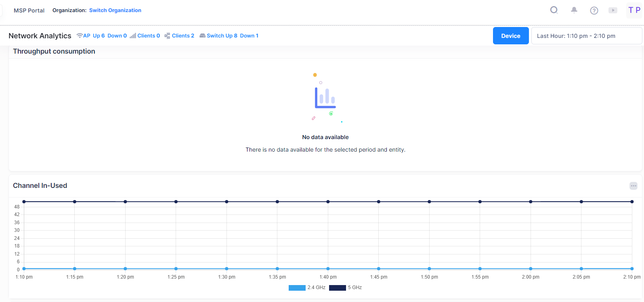Click the wired clients network icon
Image resolution: width=644 pixels, height=302 pixels.
(x=167, y=35)
